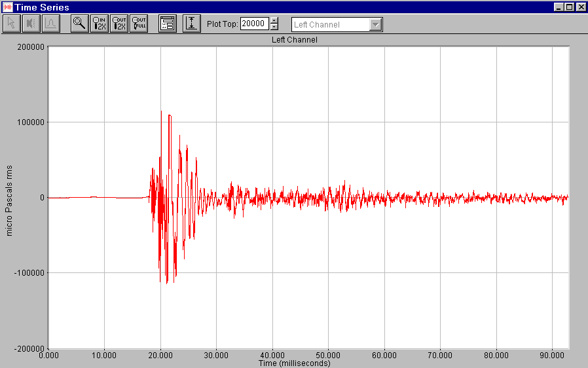Screen dimensions: 588x368
Task: Open the plot properties dialog icon
Action: click(167, 24)
